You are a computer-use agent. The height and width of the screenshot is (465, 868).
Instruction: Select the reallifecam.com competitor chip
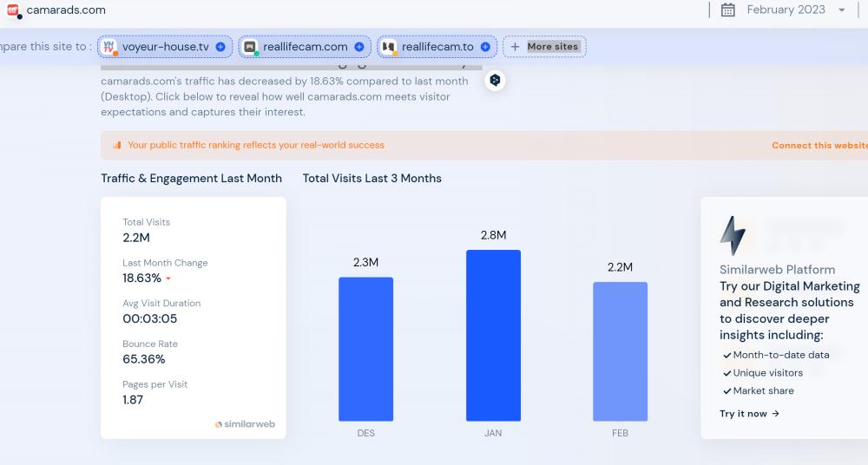306,47
